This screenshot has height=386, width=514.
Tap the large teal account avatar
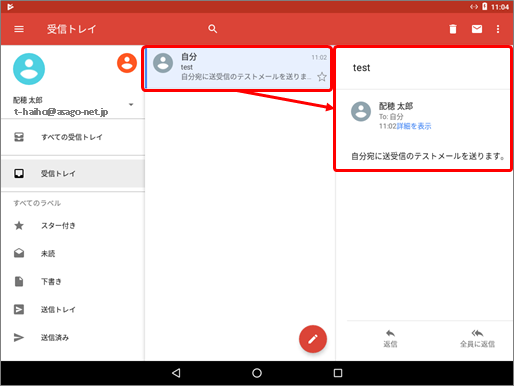pyautogui.click(x=29, y=69)
